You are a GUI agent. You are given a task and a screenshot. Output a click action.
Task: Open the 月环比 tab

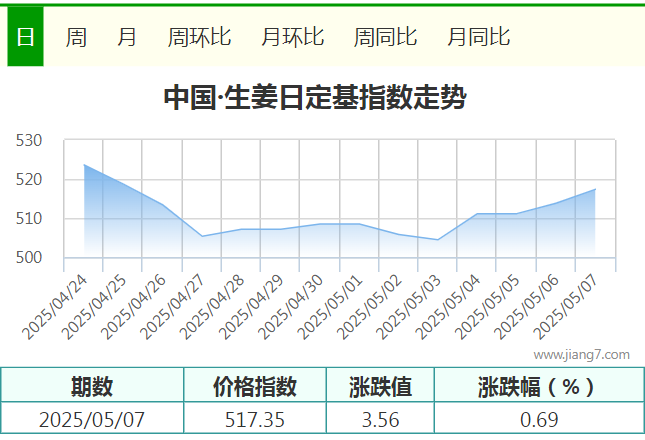[292, 37]
